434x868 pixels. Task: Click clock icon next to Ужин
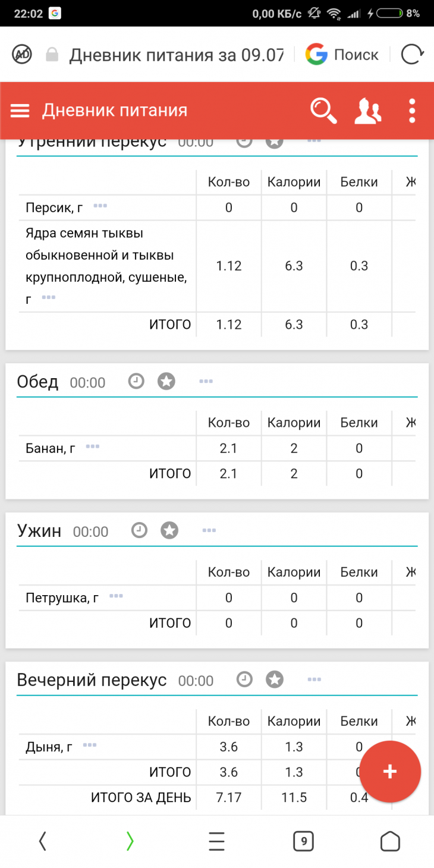(139, 530)
